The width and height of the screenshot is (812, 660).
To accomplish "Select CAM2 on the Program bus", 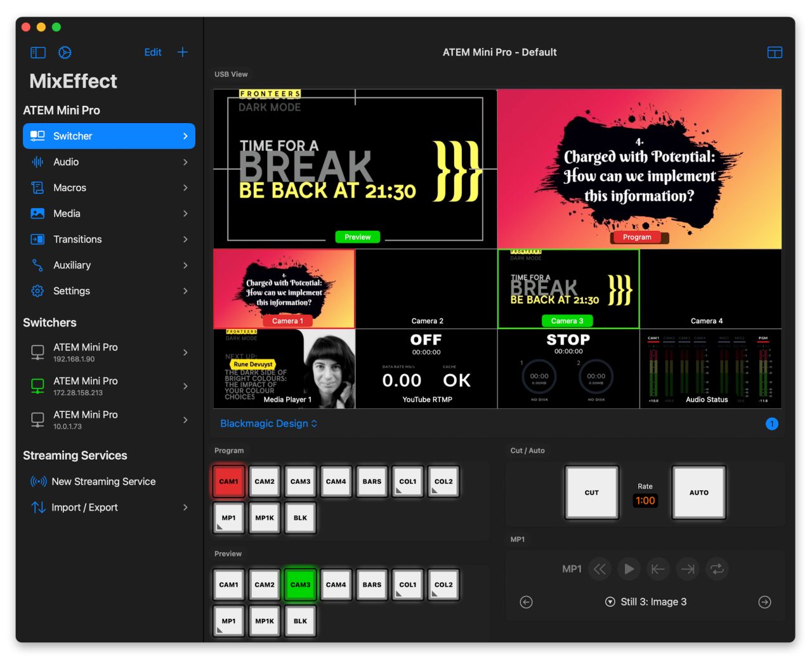I will [x=265, y=482].
